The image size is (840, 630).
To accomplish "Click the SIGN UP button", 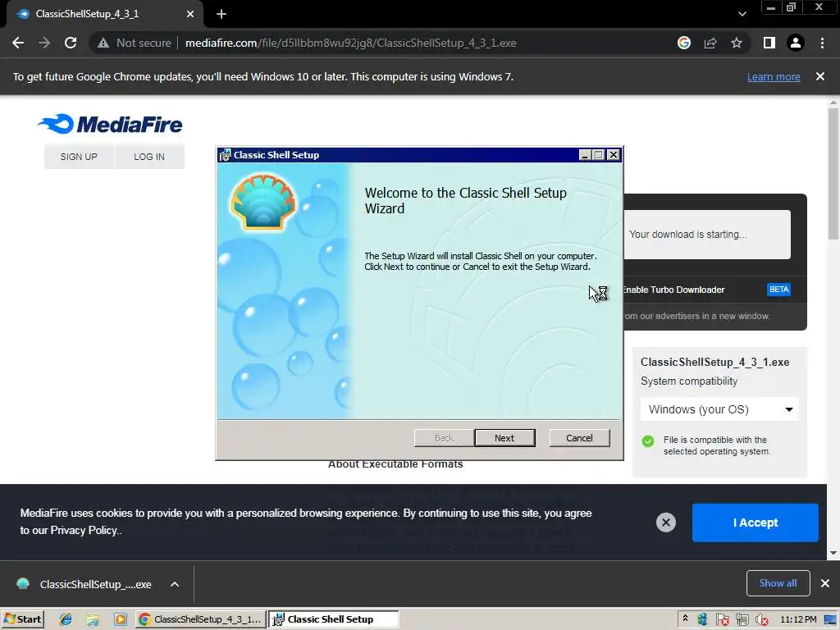I will click(79, 157).
